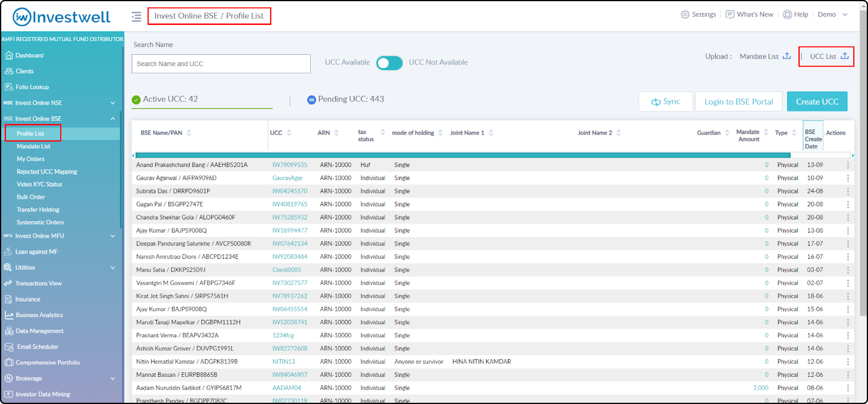Open the Dashboard sidebar icon
Image resolution: width=868 pixels, height=404 pixels.
pos(9,55)
